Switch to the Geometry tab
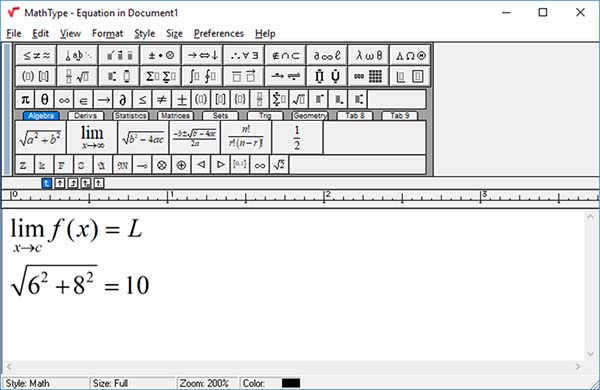Viewport: 600px width, 390px height. pos(310,116)
